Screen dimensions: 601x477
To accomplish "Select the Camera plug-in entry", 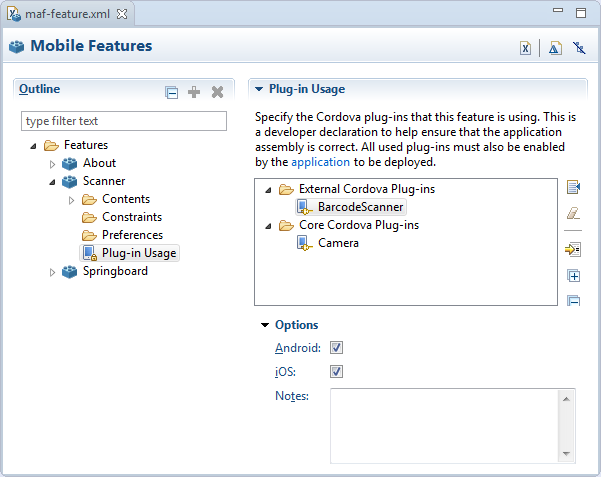I will (x=338, y=243).
